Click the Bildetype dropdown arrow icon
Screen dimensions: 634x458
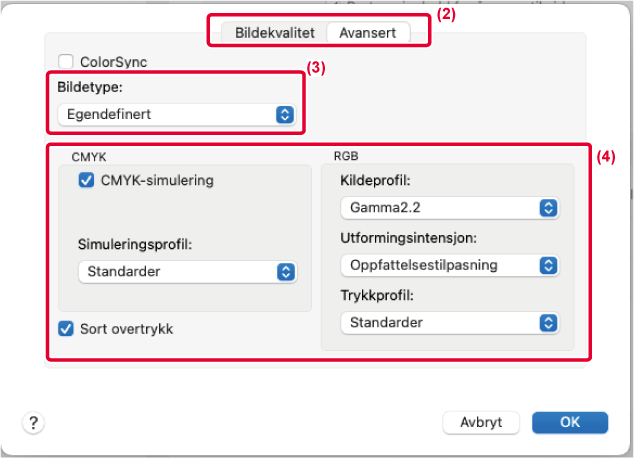pyautogui.click(x=285, y=114)
